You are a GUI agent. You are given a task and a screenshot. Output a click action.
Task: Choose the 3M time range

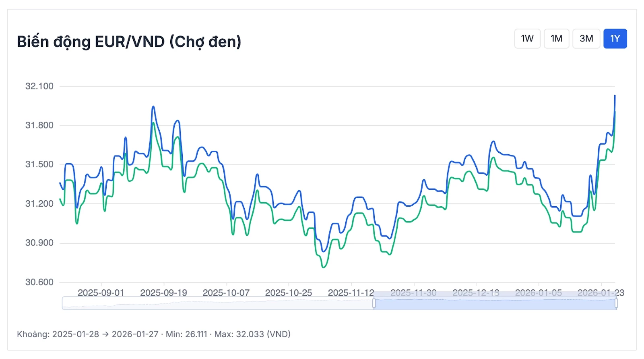tap(586, 39)
